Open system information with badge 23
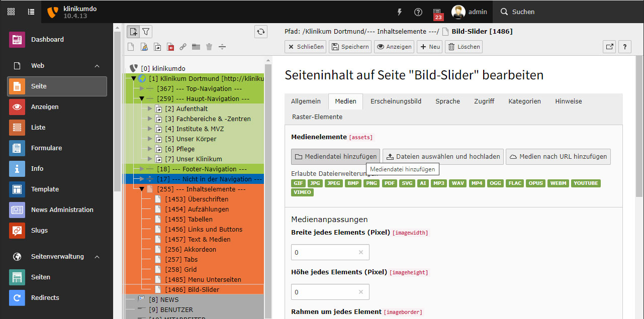This screenshot has width=644, height=319. coord(437,13)
